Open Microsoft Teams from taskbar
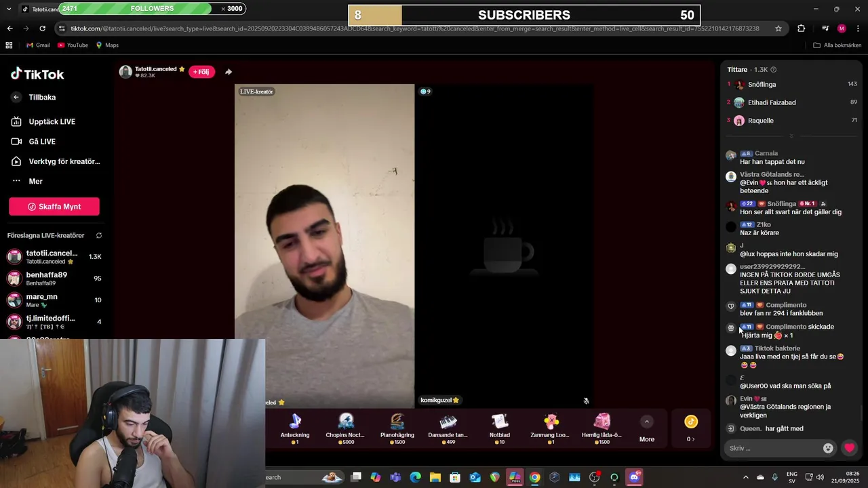Screen dimensions: 868x488 pos(395,477)
